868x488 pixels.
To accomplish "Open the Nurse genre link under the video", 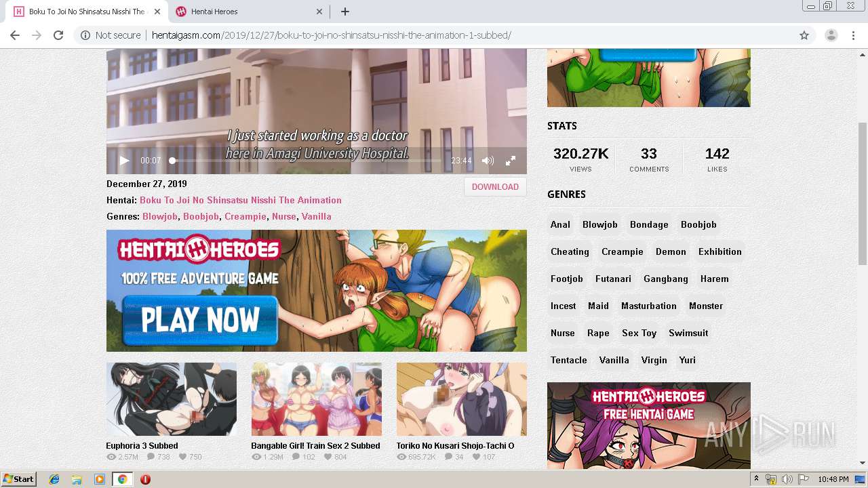I will 284,216.
